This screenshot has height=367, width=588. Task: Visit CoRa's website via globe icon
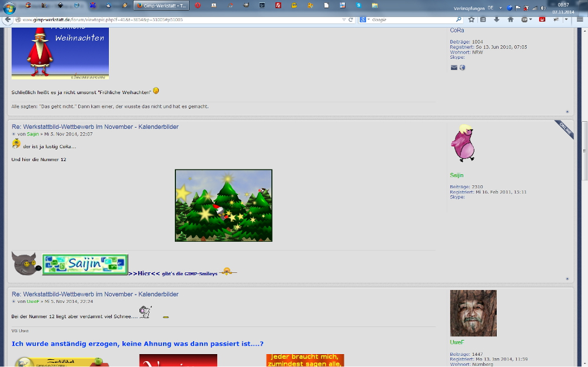click(x=463, y=68)
